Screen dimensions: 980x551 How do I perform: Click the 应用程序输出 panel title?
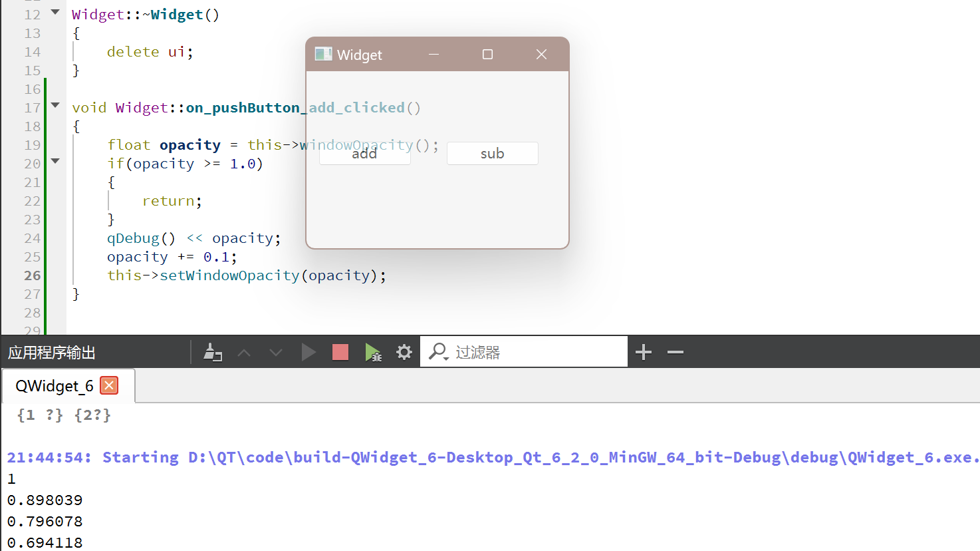pos(52,353)
